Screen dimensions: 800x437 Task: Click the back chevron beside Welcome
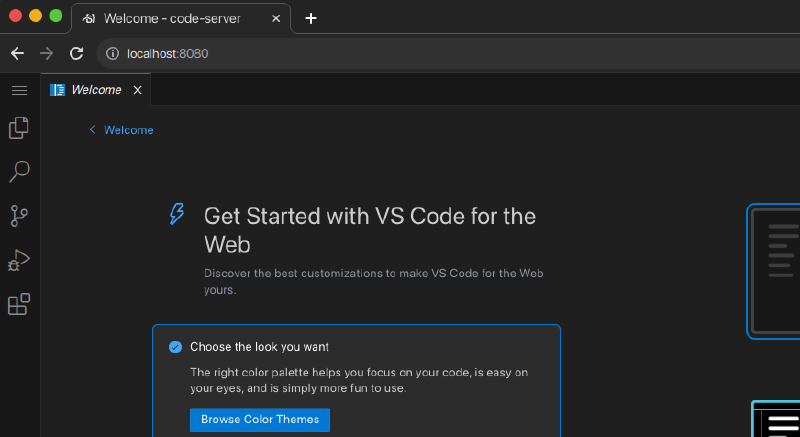[x=92, y=130]
